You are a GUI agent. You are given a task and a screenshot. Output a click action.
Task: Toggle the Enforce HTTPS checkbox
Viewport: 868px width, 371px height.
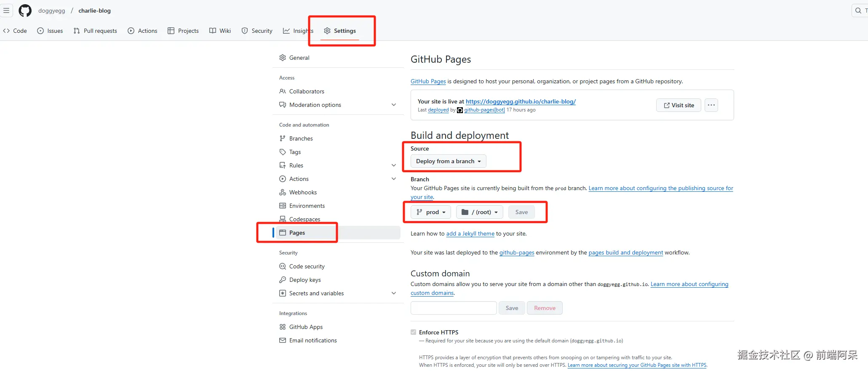point(414,332)
